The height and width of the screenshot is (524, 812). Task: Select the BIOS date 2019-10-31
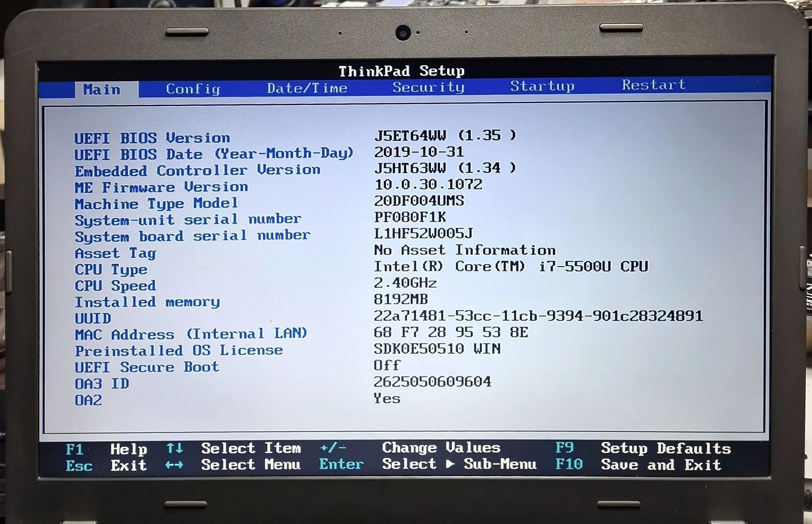tap(419, 152)
